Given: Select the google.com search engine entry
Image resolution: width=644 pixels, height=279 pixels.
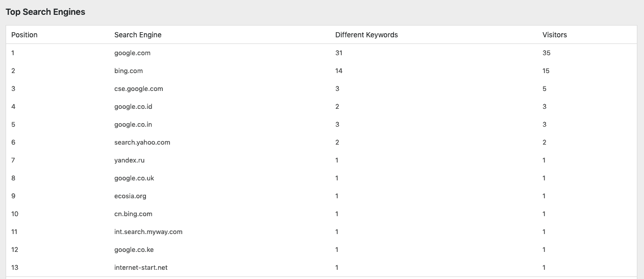Looking at the screenshot, I should (x=132, y=53).
